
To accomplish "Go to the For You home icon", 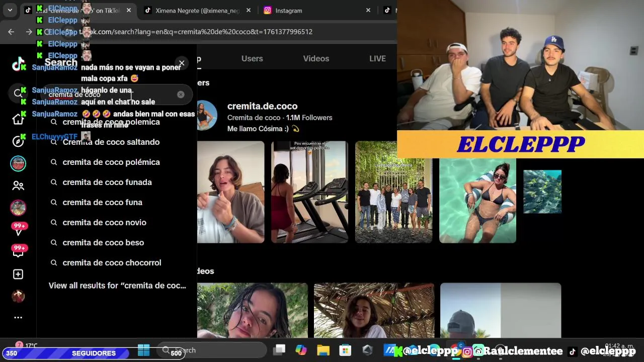I will (x=18, y=119).
